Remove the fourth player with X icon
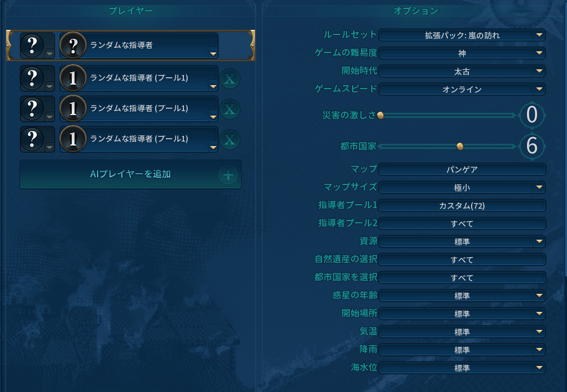The image size is (567, 392). [x=229, y=140]
